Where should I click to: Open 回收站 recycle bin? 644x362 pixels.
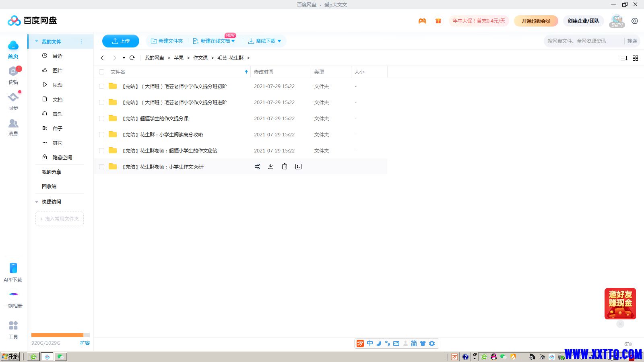49,187
